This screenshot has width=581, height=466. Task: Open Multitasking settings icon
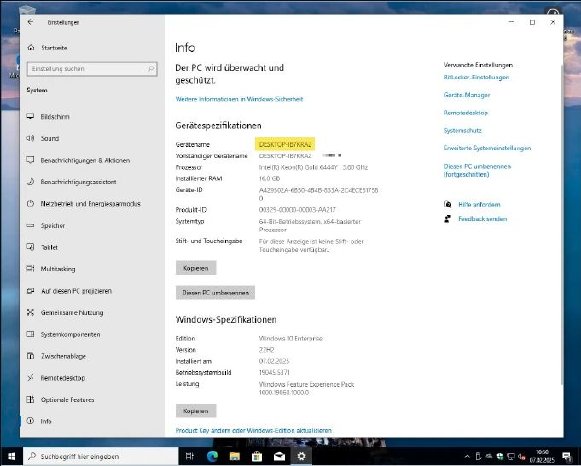(30, 269)
